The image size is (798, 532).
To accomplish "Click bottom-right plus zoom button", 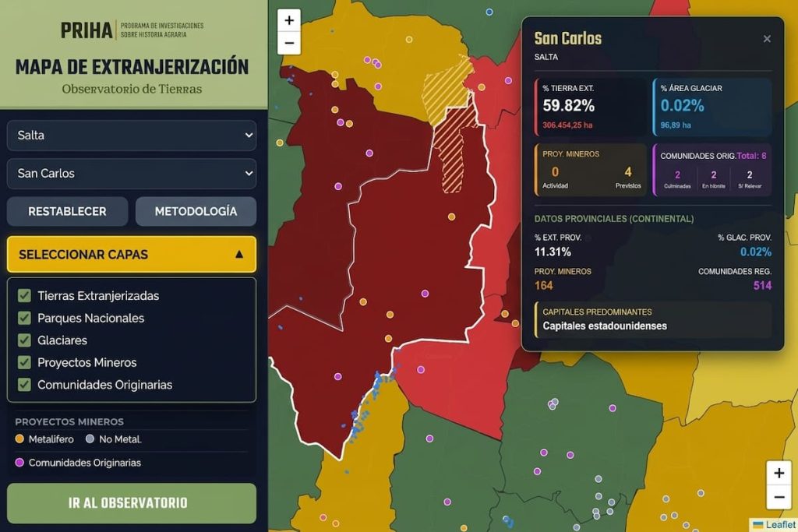I will tap(779, 473).
